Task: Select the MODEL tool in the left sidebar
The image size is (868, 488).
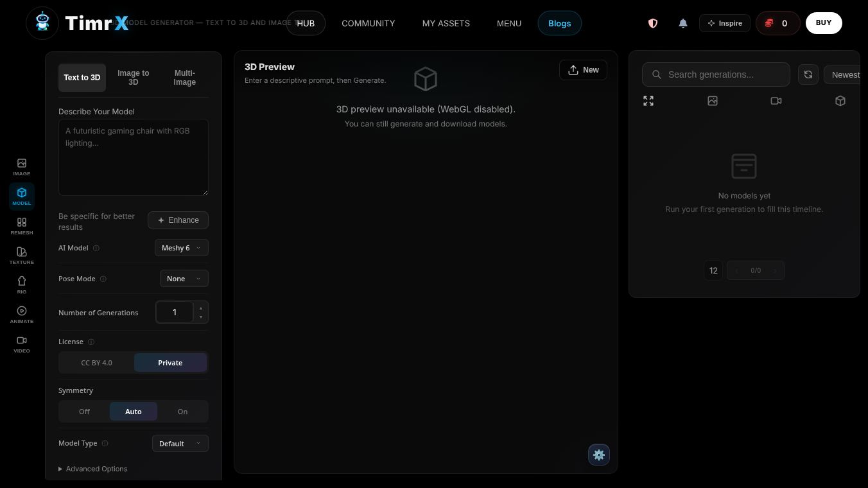Action: click(x=21, y=196)
